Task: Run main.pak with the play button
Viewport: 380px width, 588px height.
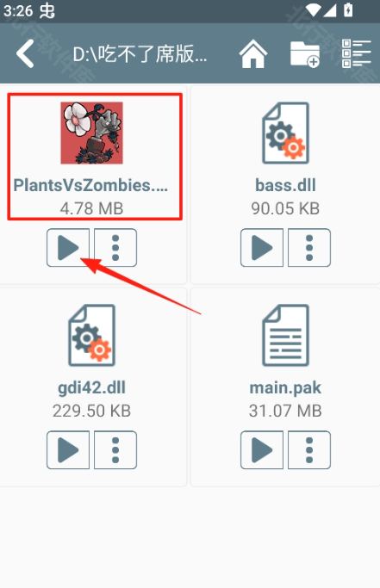Action: tap(262, 449)
